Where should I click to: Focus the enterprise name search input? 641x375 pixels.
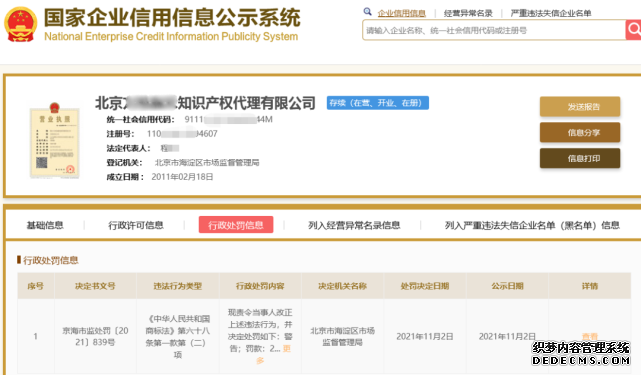(494, 30)
